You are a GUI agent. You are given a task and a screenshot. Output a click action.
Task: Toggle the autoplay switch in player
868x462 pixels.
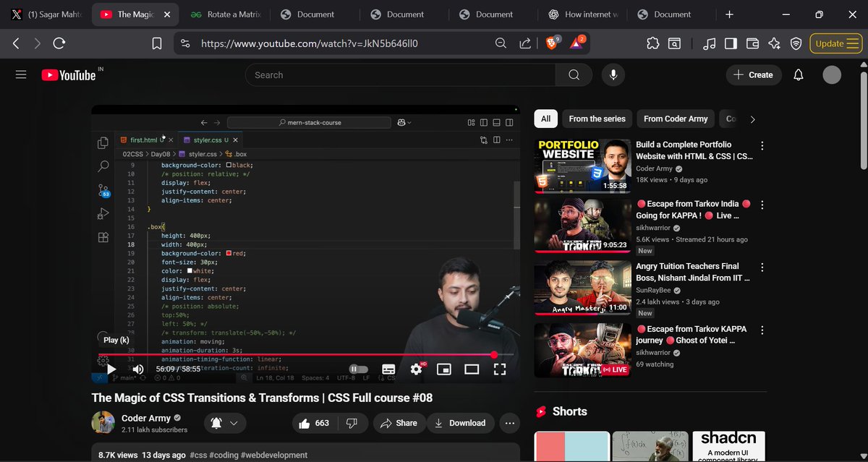[359, 369]
